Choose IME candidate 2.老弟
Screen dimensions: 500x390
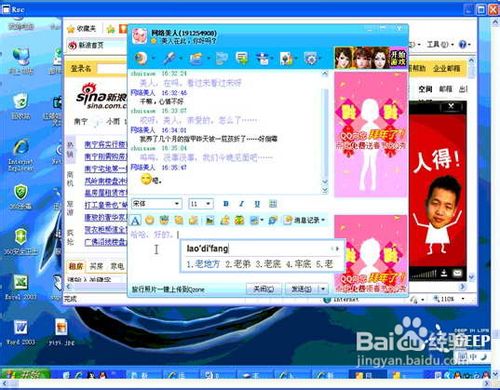coord(238,264)
